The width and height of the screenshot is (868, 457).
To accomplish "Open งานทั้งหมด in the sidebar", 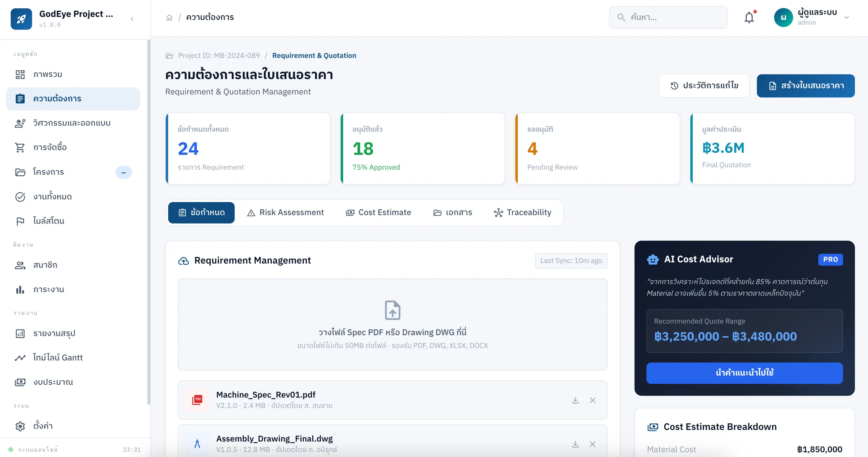I will [x=73, y=196].
